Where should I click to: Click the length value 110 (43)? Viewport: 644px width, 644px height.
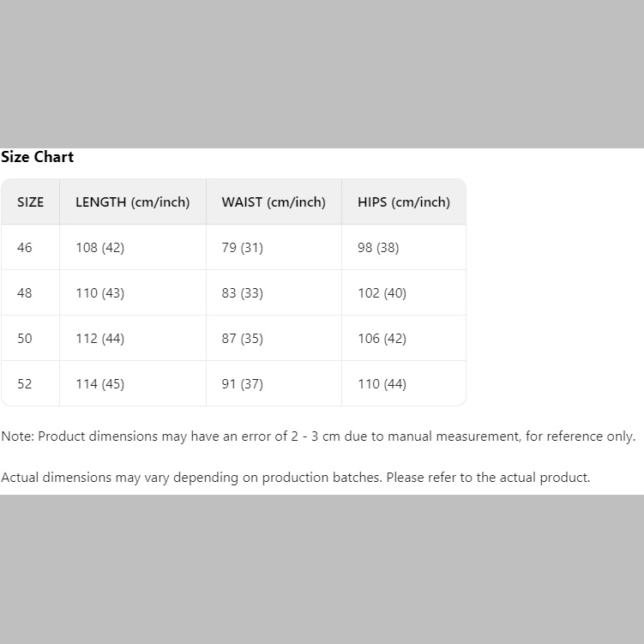(x=99, y=293)
